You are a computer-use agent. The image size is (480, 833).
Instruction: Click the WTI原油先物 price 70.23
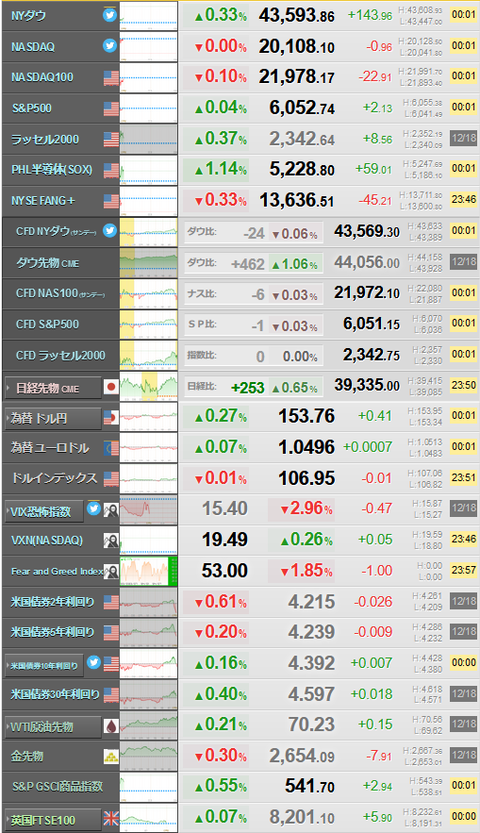pos(312,725)
